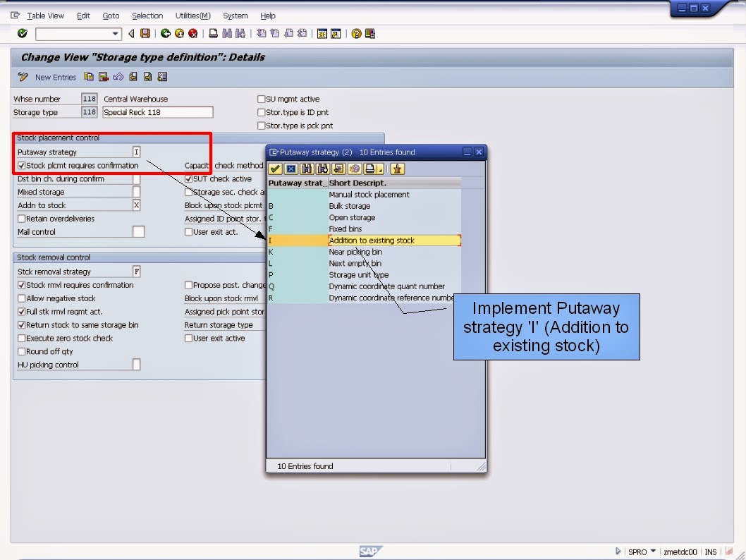The height and width of the screenshot is (560, 746).
Task: Click the Print icon in main toolbar
Action: (x=213, y=33)
